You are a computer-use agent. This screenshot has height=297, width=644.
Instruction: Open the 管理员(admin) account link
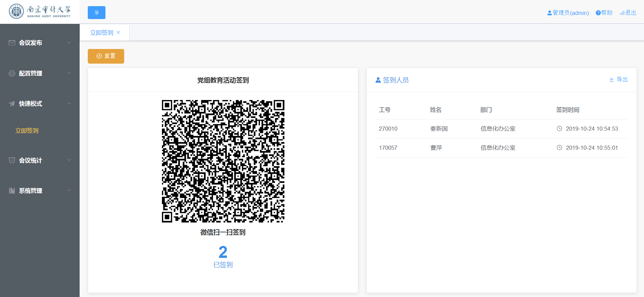tap(568, 13)
